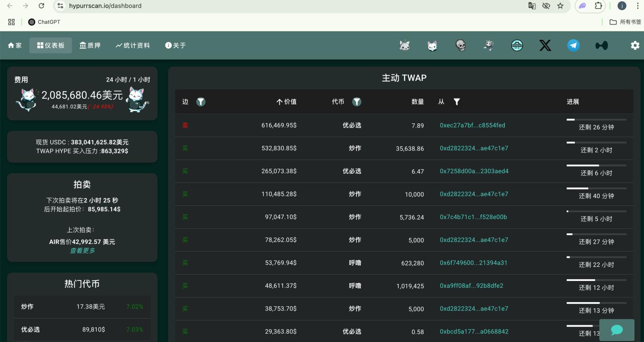Open the filter for the 从 column
This screenshot has width=644, height=342.
click(x=457, y=102)
